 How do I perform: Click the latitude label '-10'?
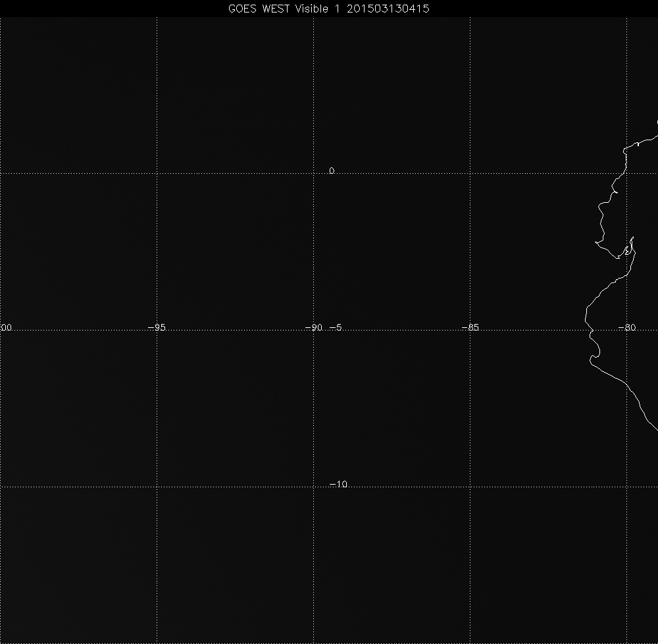[x=338, y=485]
